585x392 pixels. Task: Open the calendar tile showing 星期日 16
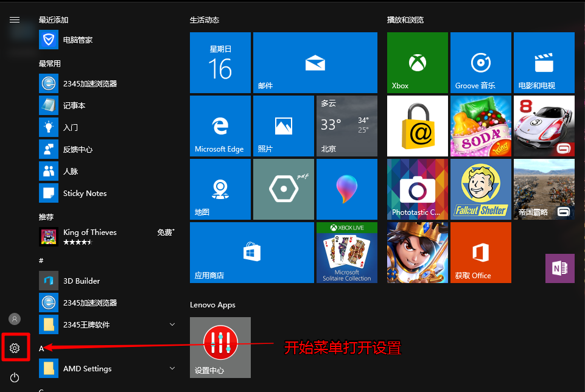pos(220,63)
